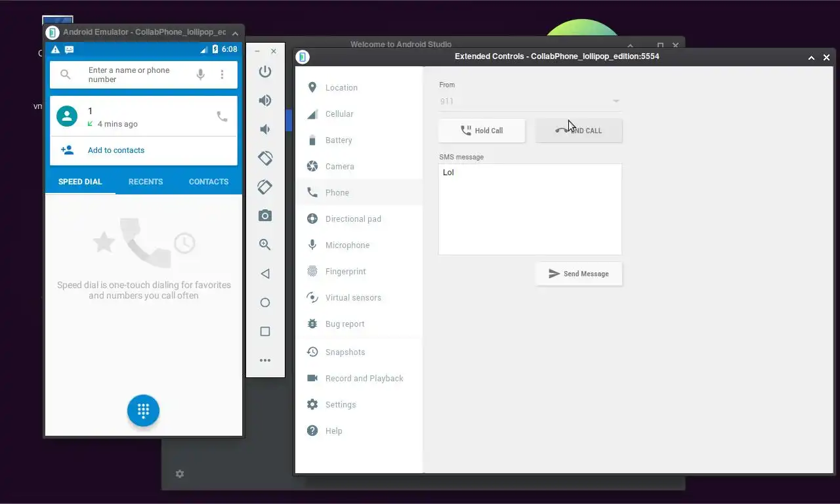Image resolution: width=840 pixels, height=504 pixels.
Task: Open Cellular settings in sidebar
Action: pyautogui.click(x=359, y=114)
